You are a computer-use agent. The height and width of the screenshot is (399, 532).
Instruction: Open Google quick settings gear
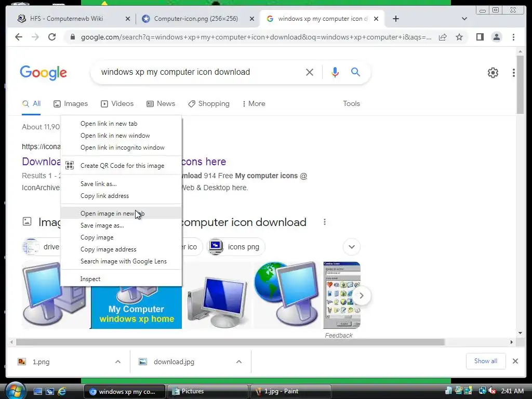[493, 73]
